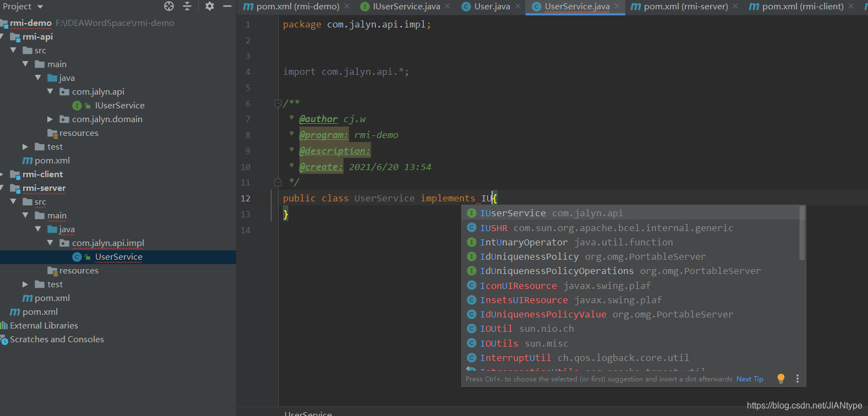Choose IOUtils sun.misc completion suggestion
Screen dimensions: 868x416
tap(630, 343)
